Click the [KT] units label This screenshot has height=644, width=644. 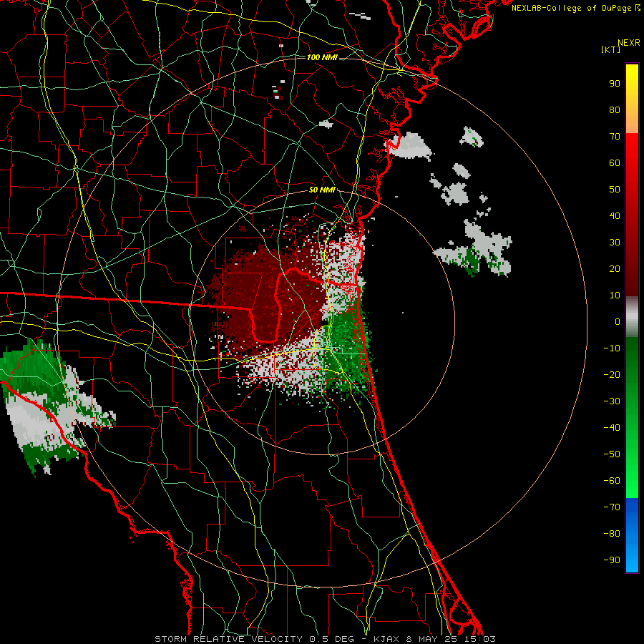[611, 49]
